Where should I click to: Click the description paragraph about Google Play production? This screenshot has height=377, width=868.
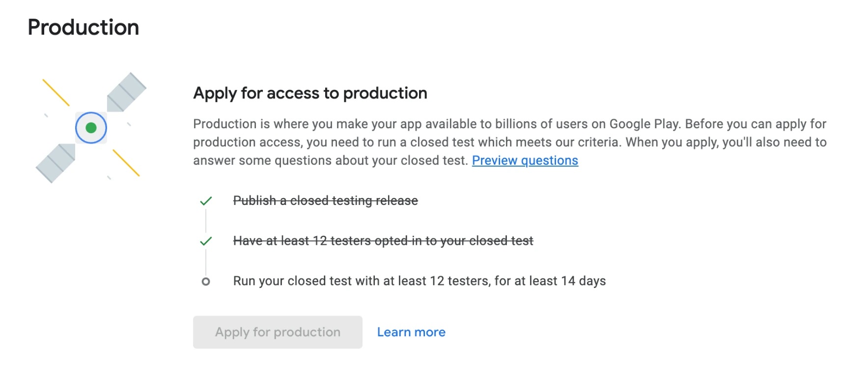pyautogui.click(x=509, y=142)
